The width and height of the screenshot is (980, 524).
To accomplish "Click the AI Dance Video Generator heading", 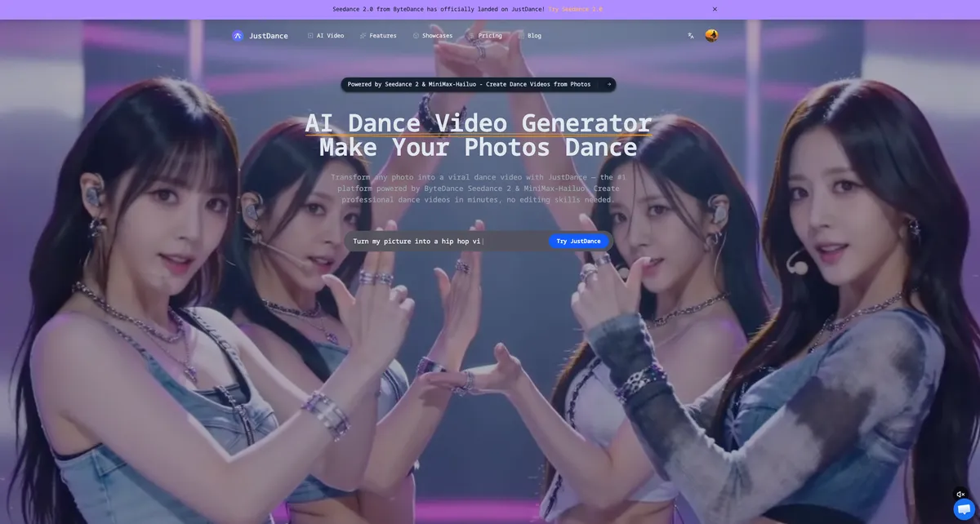I will click(479, 122).
